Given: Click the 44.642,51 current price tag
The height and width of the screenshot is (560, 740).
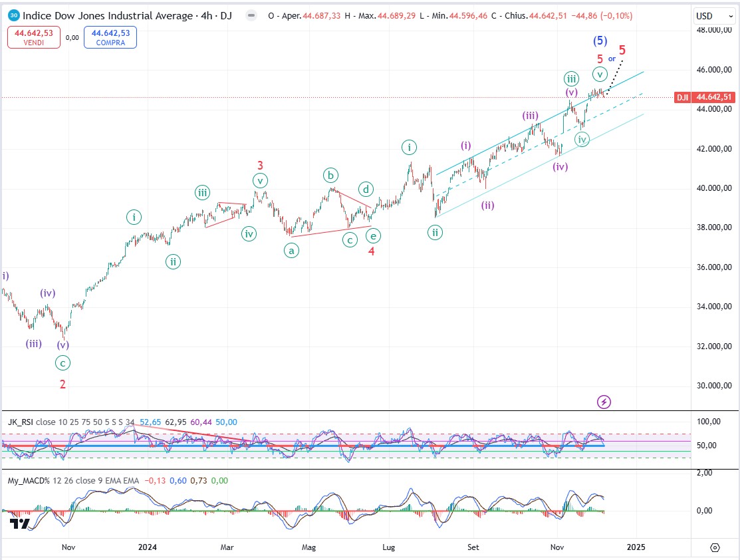Looking at the screenshot, I should (713, 97).
